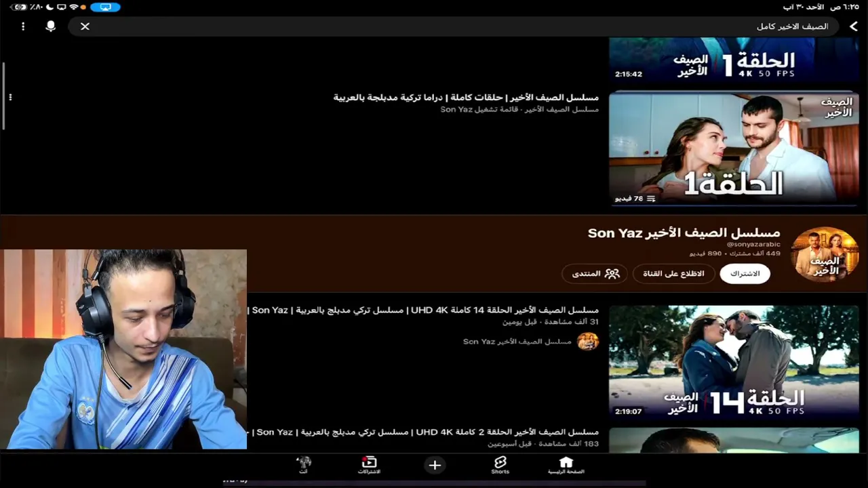
Task: Open the Son Yaz channel avatar
Action: pos(825,254)
